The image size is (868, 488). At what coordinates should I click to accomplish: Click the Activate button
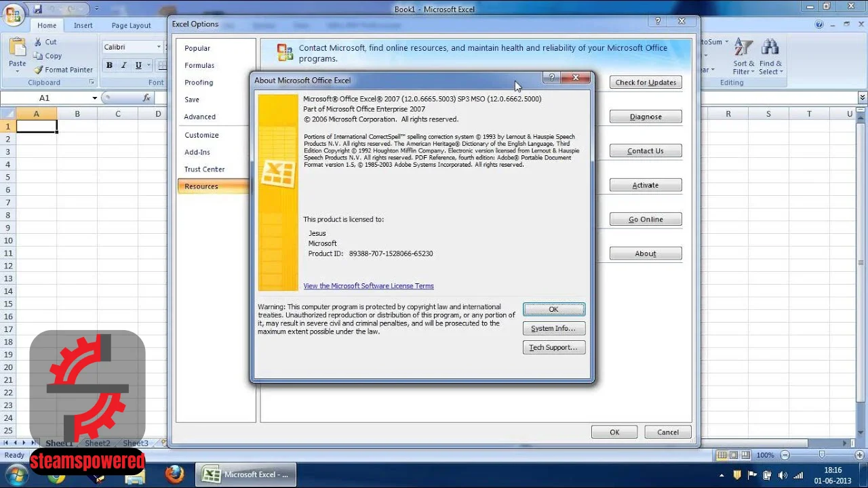pyautogui.click(x=646, y=185)
